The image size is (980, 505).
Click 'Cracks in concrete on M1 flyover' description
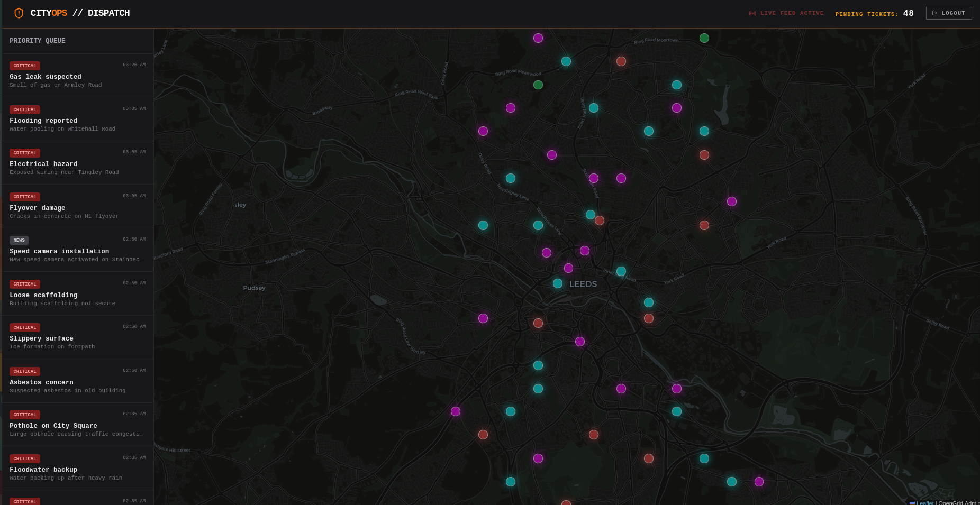coord(64,216)
